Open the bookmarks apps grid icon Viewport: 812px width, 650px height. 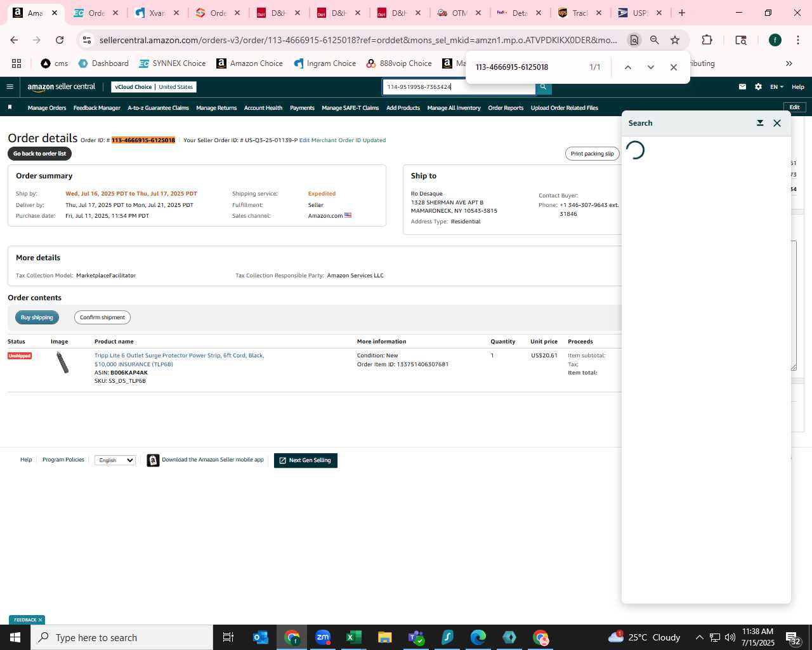coord(16,63)
